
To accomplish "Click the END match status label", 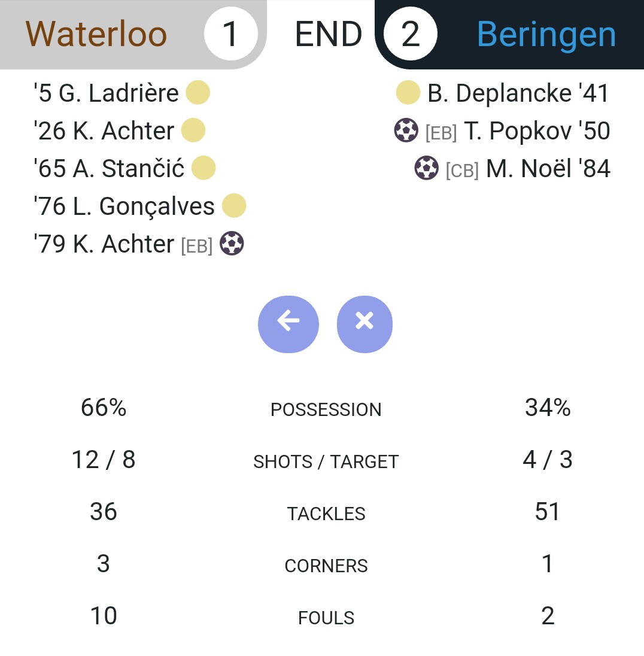I will 329,34.
